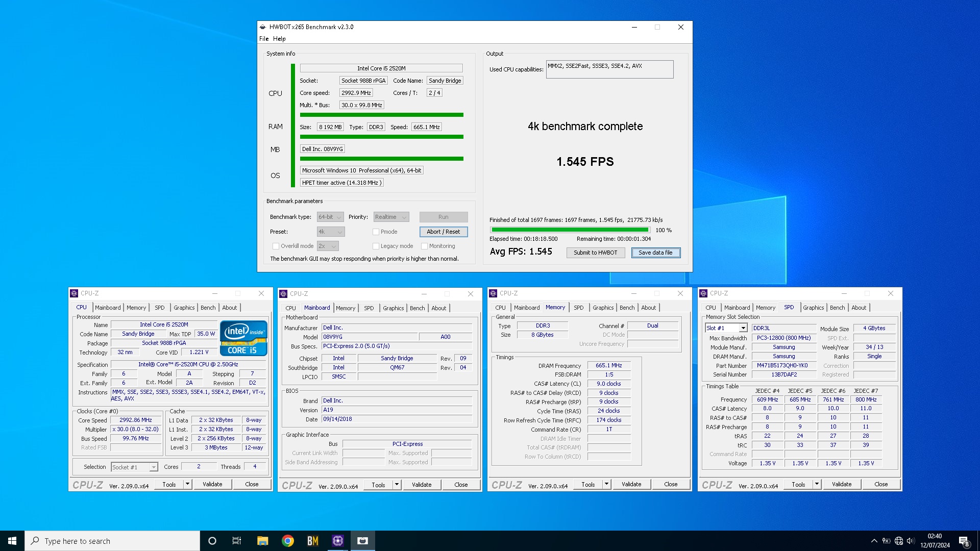Image resolution: width=980 pixels, height=551 pixels.
Task: Click the taskbar clock showing 02:40
Action: tap(935, 541)
